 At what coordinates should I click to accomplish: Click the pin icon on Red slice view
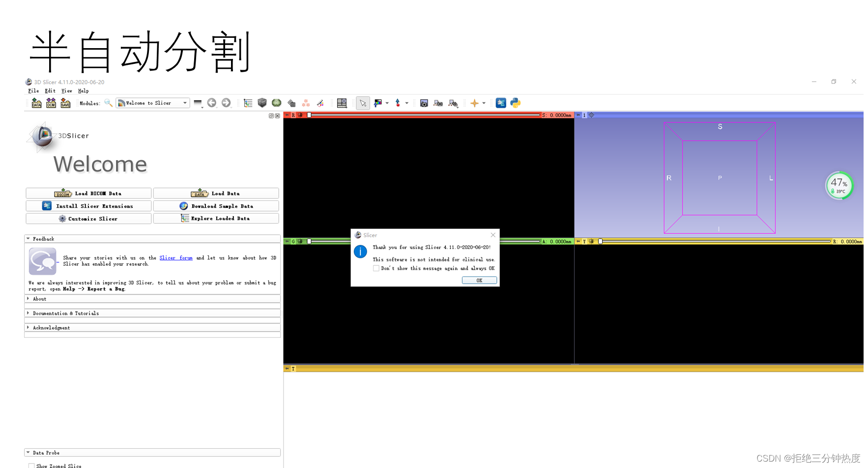(287, 115)
